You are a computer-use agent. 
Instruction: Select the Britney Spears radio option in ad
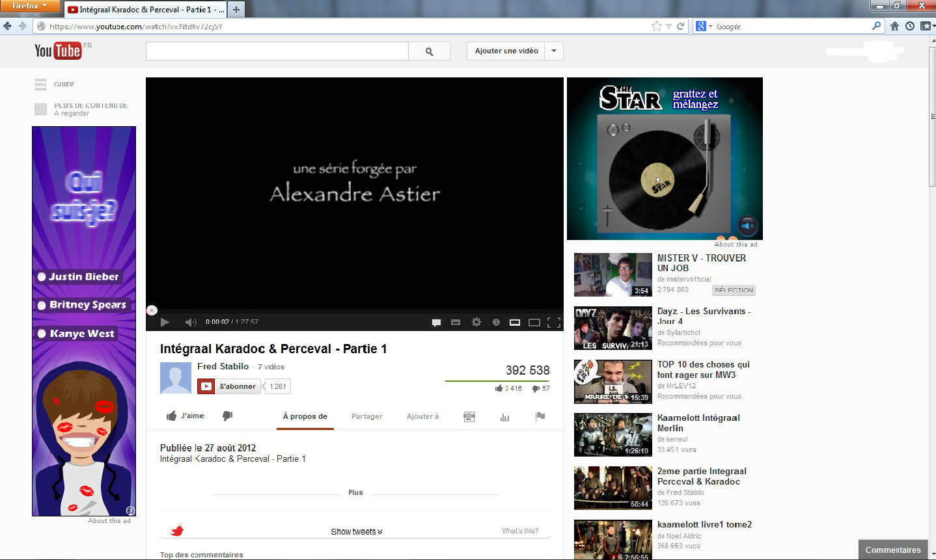point(42,304)
